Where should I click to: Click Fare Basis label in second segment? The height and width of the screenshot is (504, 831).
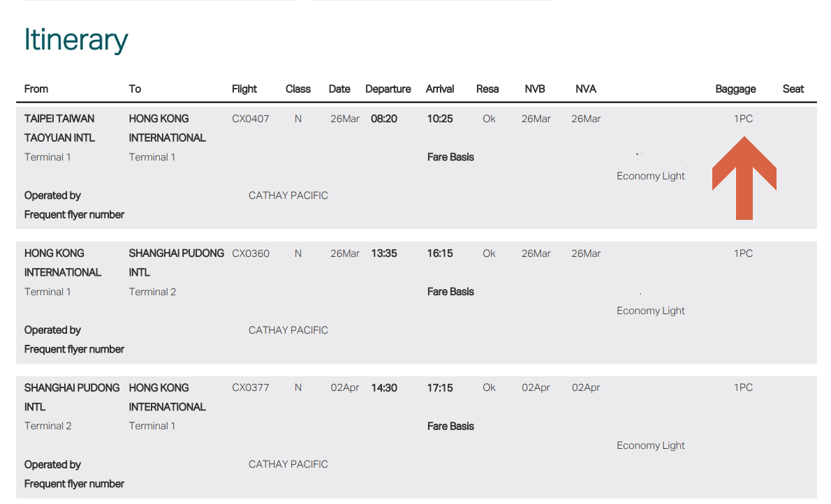[450, 292]
